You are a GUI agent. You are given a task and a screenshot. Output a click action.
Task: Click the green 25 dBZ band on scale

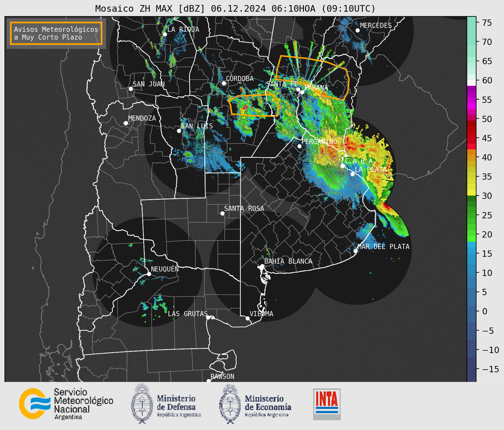click(471, 215)
